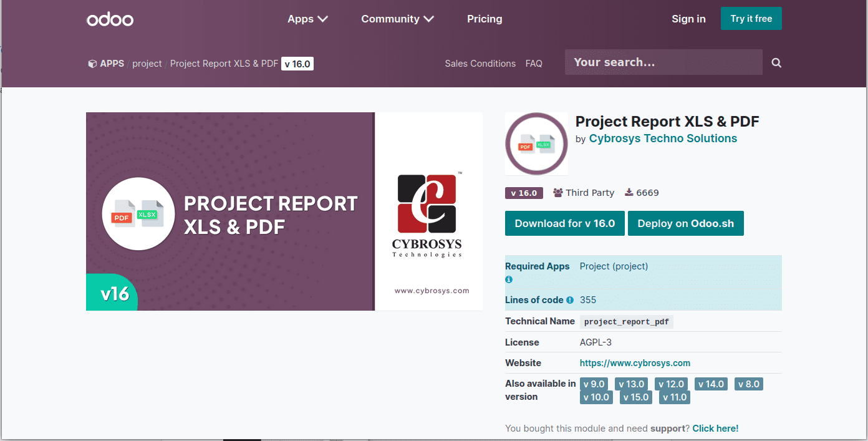Click the Third Party users icon

tap(558, 193)
